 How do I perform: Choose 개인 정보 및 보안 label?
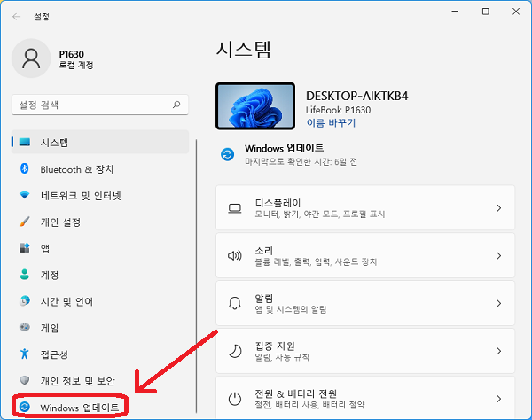(78, 381)
